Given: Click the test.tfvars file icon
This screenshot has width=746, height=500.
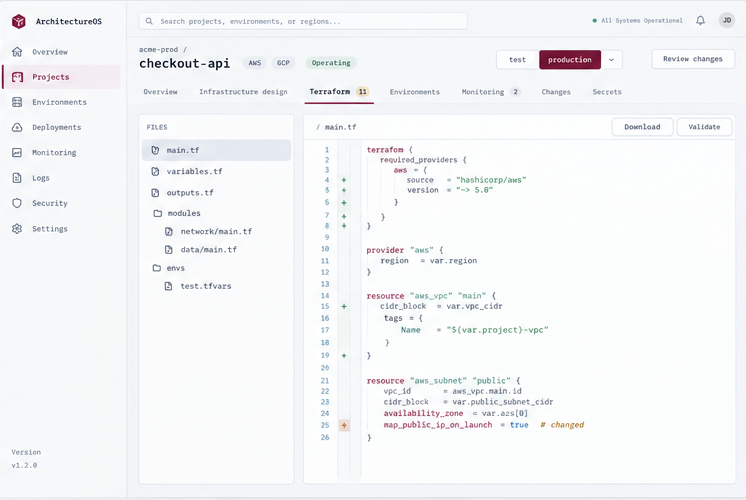Looking at the screenshot, I should coord(168,286).
